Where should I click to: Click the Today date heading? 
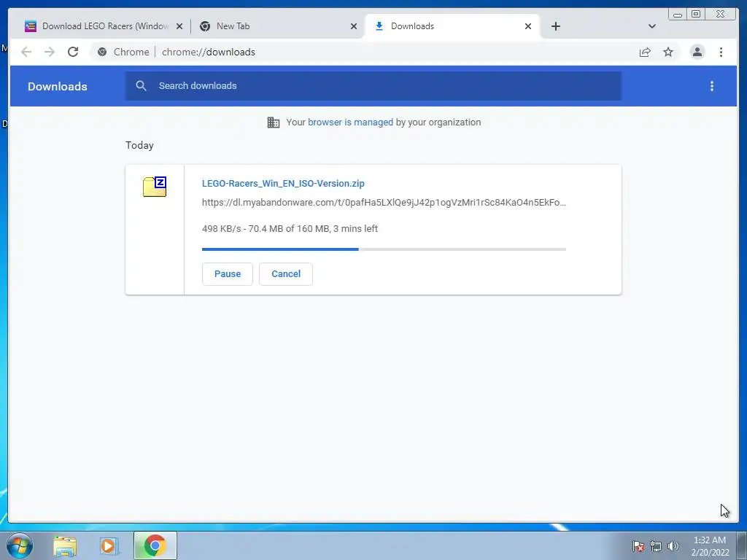[x=139, y=145]
